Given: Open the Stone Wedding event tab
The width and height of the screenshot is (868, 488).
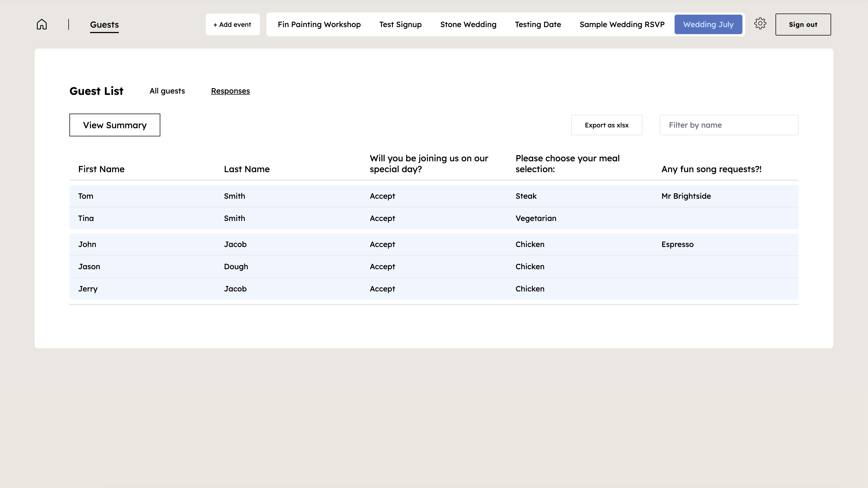Looking at the screenshot, I should pyautogui.click(x=468, y=24).
